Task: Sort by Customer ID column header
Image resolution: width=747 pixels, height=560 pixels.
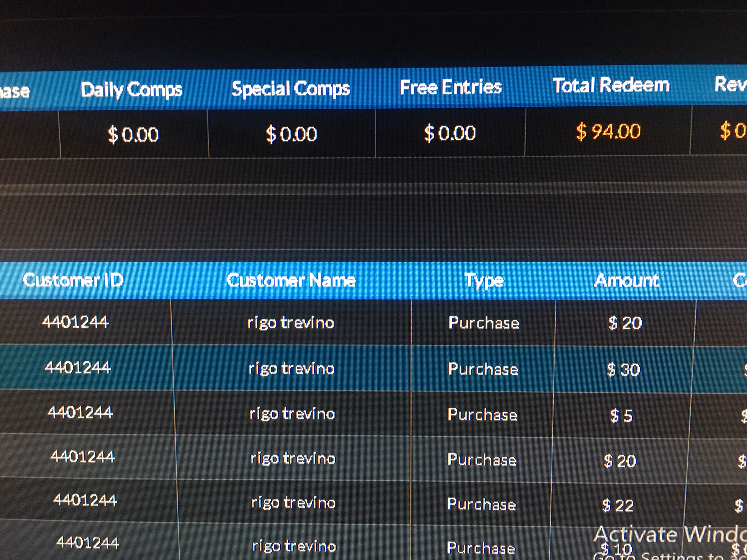Action: (73, 280)
